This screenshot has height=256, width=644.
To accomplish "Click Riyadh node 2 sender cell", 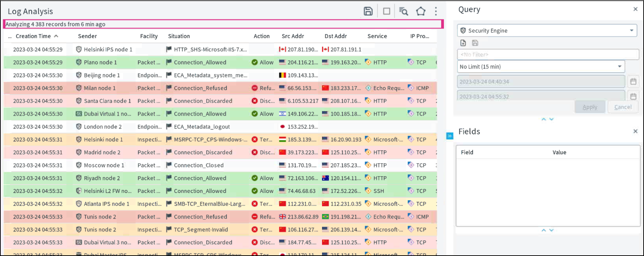I will 102,178.
